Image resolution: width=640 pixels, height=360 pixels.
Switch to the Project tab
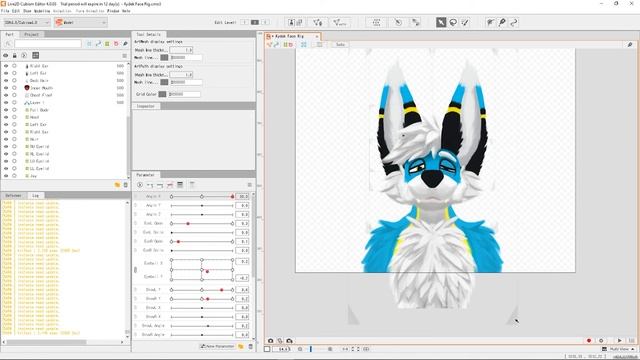(x=31, y=34)
